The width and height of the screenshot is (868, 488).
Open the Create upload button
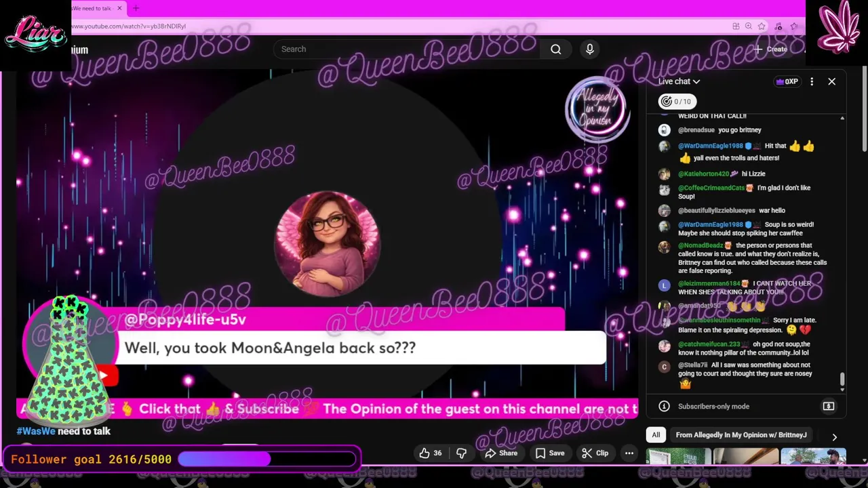pos(770,49)
